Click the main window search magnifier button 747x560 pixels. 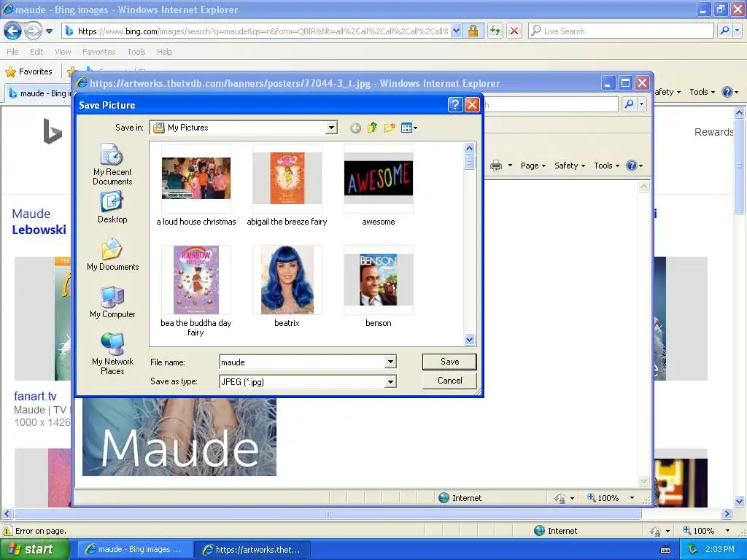[x=724, y=31]
